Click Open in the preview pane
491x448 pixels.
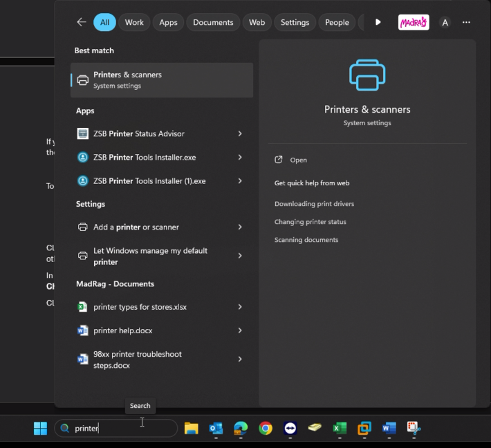(x=291, y=160)
